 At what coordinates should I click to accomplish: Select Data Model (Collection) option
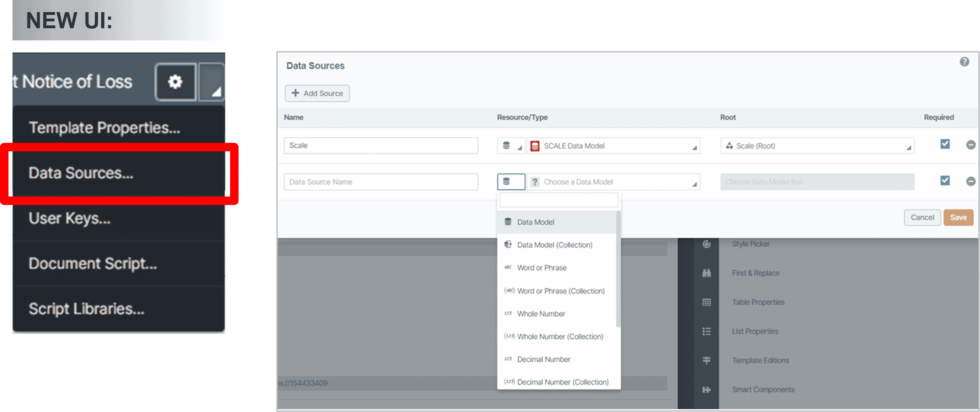pos(557,245)
